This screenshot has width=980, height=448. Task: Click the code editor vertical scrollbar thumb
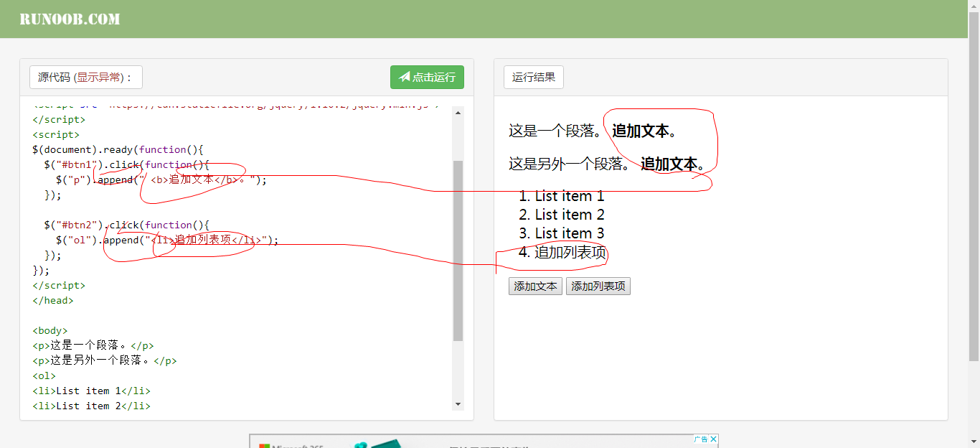458,251
